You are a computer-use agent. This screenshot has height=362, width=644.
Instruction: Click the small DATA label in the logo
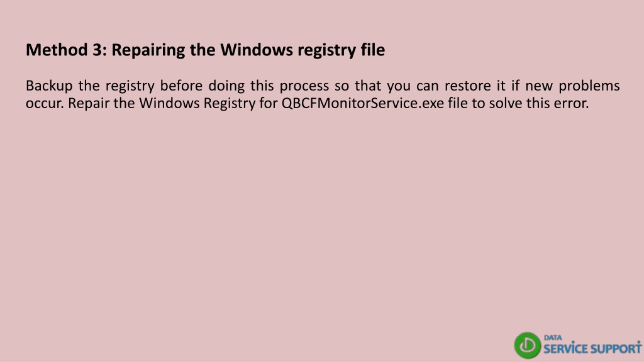553,337
